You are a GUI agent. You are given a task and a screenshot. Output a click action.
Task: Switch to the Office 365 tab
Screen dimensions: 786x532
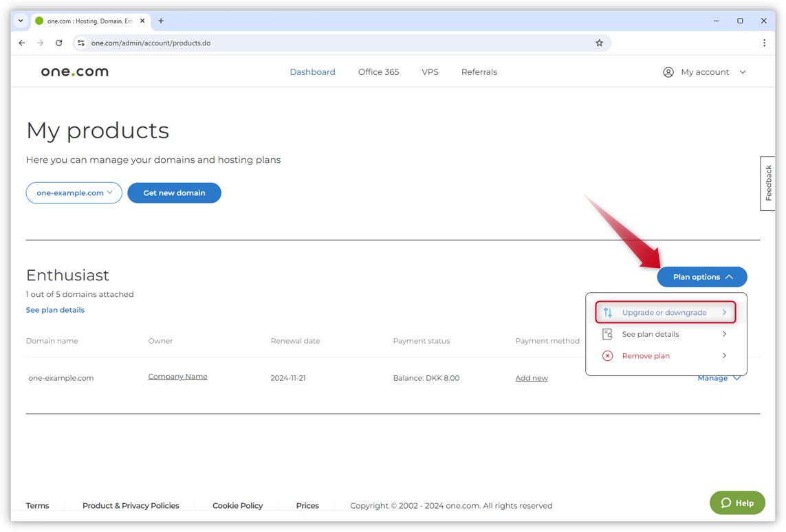click(x=378, y=72)
